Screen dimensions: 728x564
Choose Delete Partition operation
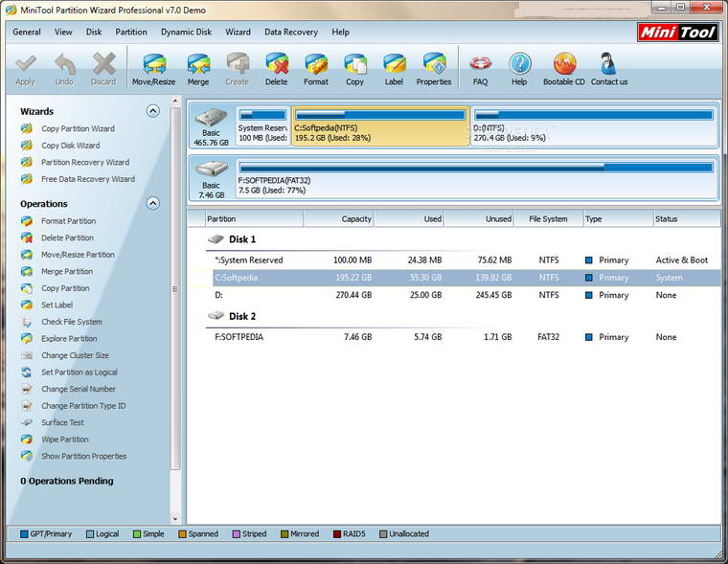pos(67,237)
